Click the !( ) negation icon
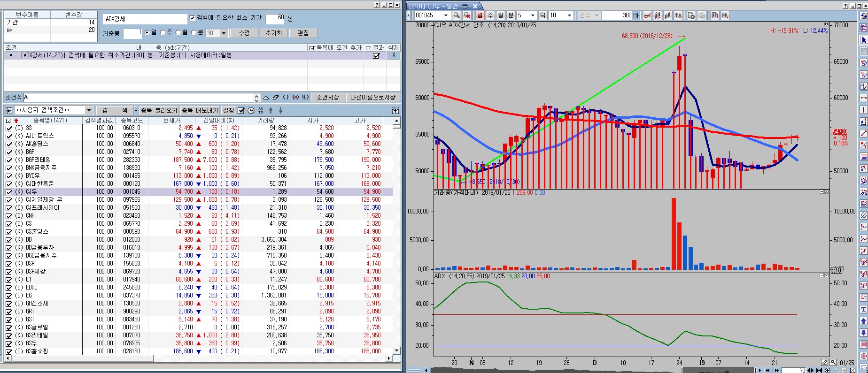Screen dimensions: 868x373 tap(305, 98)
